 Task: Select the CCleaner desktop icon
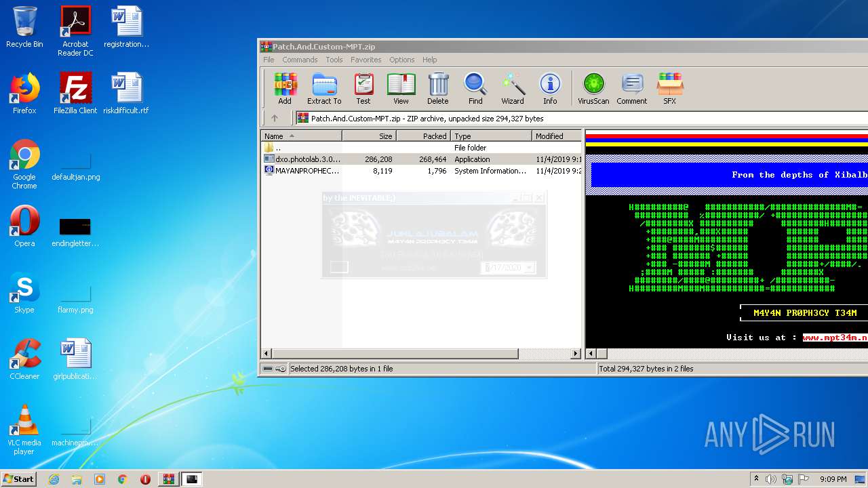click(24, 359)
